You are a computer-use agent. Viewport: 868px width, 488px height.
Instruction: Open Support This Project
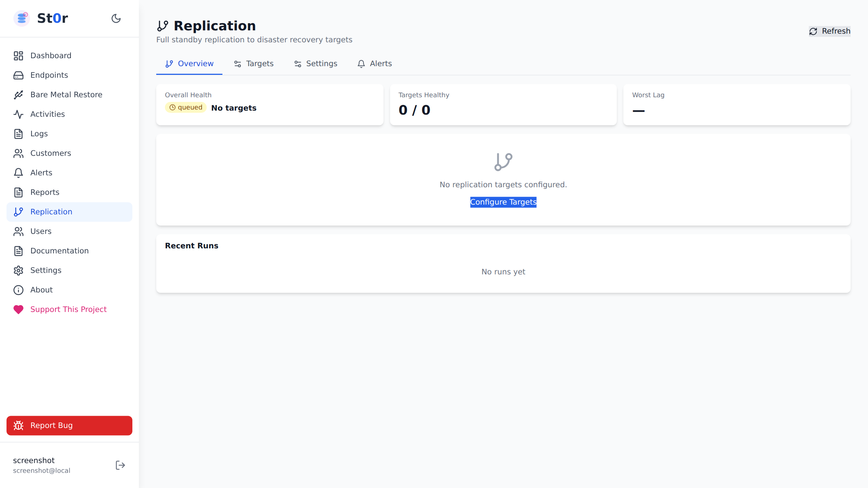click(68, 309)
